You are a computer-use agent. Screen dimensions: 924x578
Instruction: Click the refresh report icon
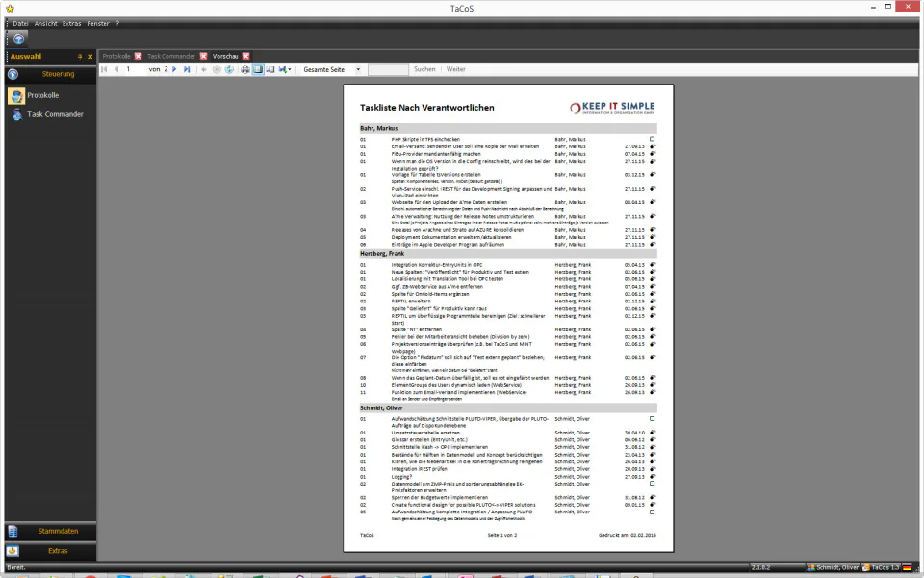229,69
